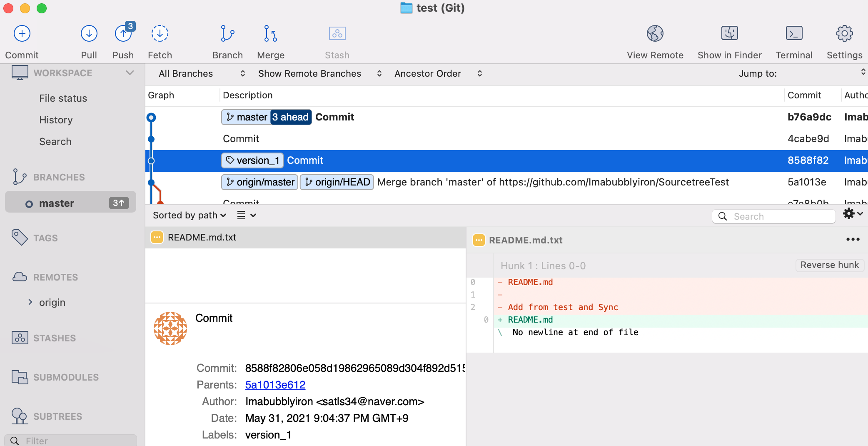Click the Branch toolbar icon

point(227,34)
